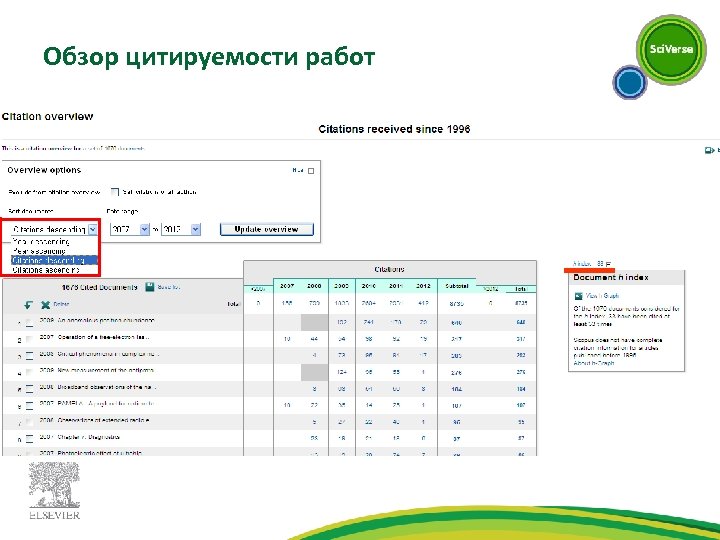Toggle the Hide checkbox in Overview options
Screen dimensions: 720x540
(x=311, y=171)
